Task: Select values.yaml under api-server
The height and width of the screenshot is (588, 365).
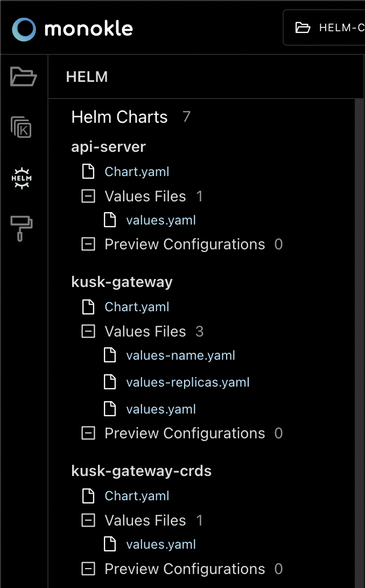Action: pos(161,220)
